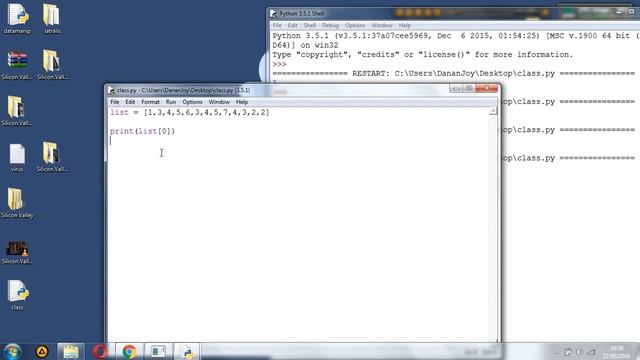640x360 pixels.
Task: Click the network icon in system tray
Action: 591,352
